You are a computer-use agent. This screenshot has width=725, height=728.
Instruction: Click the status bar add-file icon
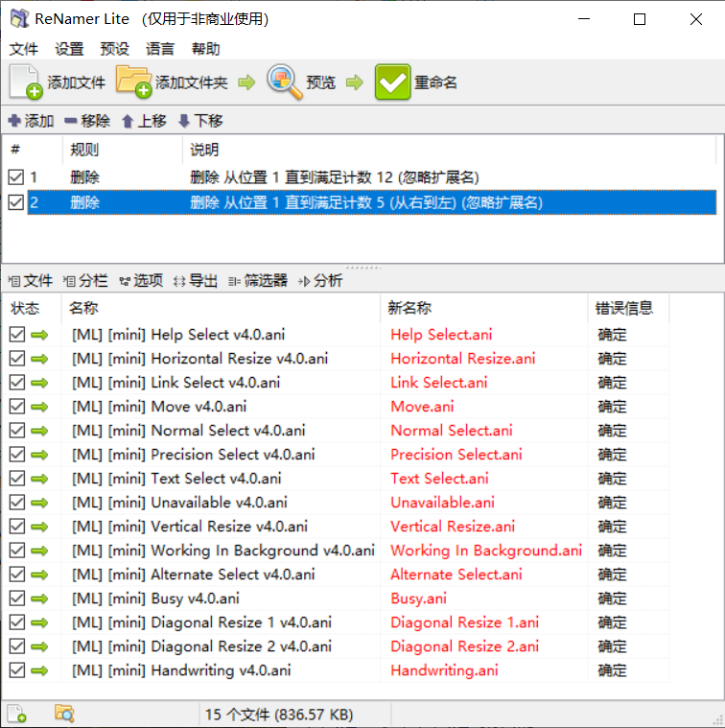(x=17, y=714)
